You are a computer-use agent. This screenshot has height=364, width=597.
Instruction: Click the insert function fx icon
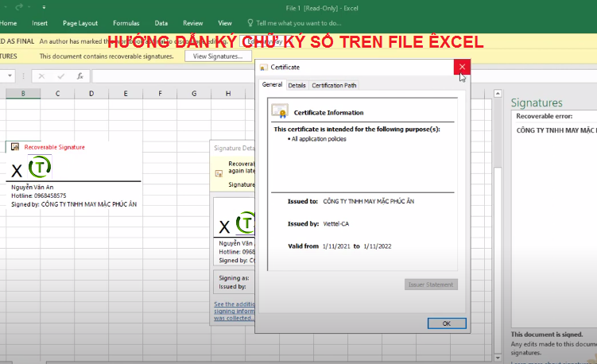(80, 76)
